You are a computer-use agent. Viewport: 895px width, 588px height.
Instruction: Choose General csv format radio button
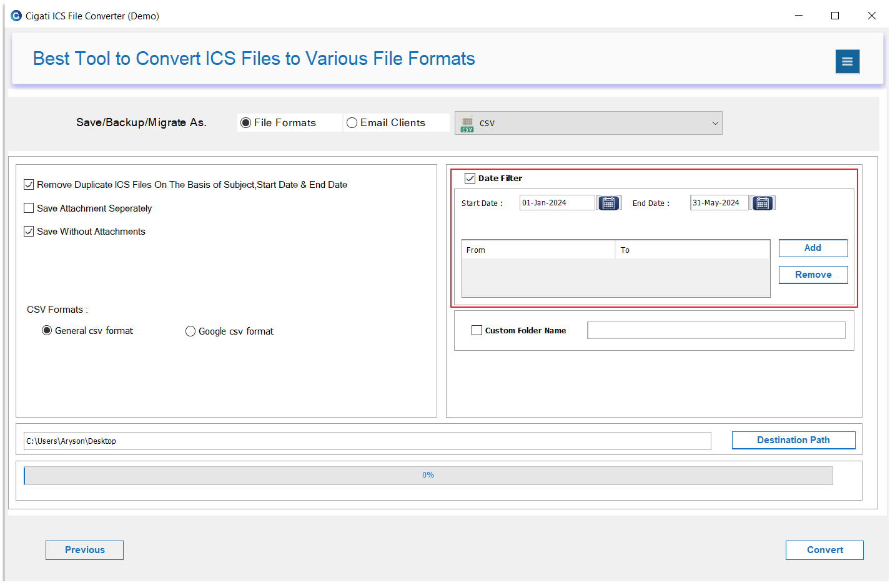coord(47,331)
